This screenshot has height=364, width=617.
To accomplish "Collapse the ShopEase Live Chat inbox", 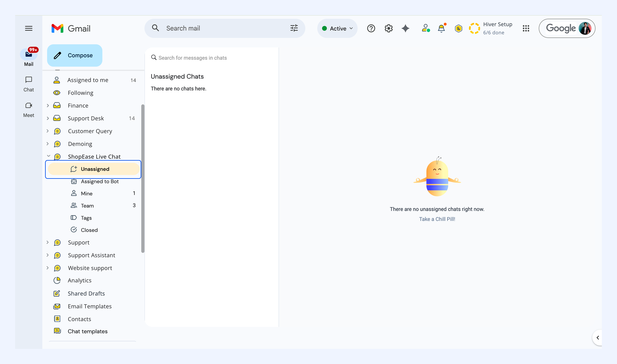I will point(48,156).
